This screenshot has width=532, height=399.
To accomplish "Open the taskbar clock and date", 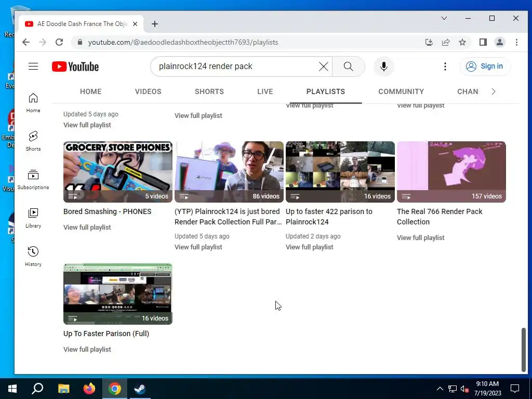I will point(487,389).
